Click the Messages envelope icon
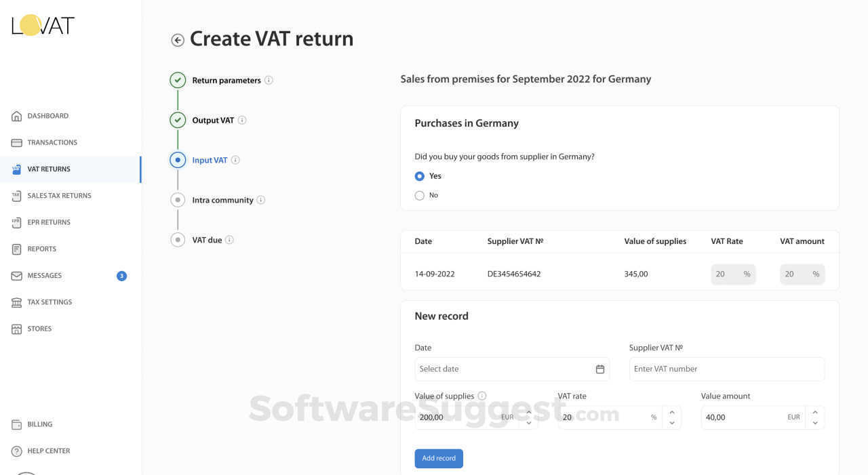The image size is (868, 475). [17, 276]
